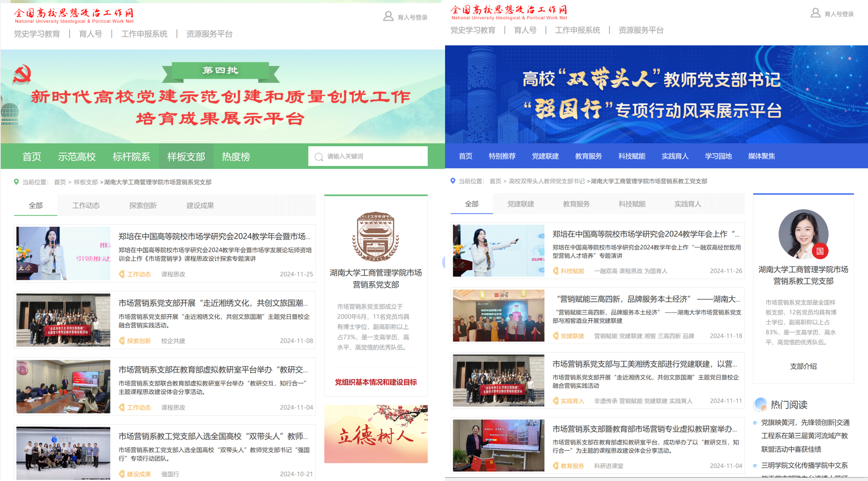The height and width of the screenshot is (481, 868).
Task: Open 媒体聚焦 in blue navigation bar
Action: coord(761,156)
